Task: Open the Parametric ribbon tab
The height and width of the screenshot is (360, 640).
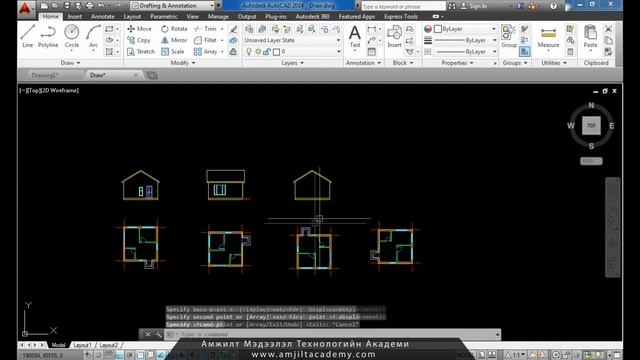Action: [x=164, y=17]
